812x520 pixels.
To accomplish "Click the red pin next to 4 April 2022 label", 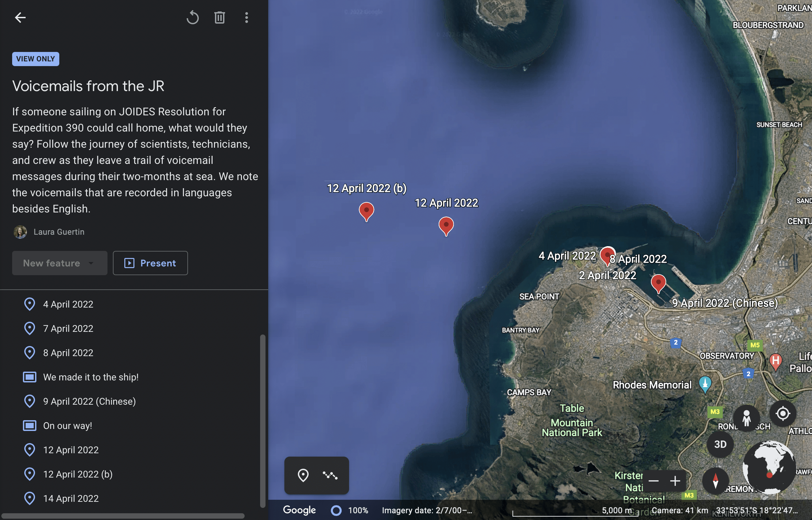I will [607, 256].
